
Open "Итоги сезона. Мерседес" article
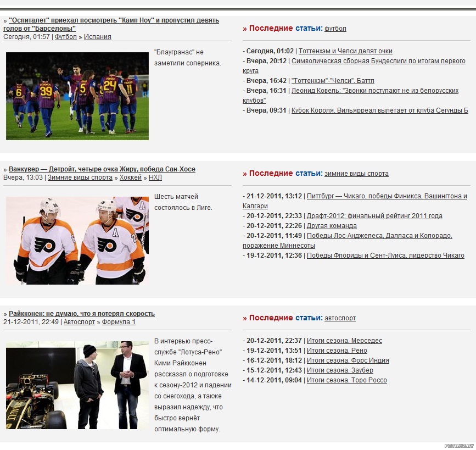coord(344,341)
